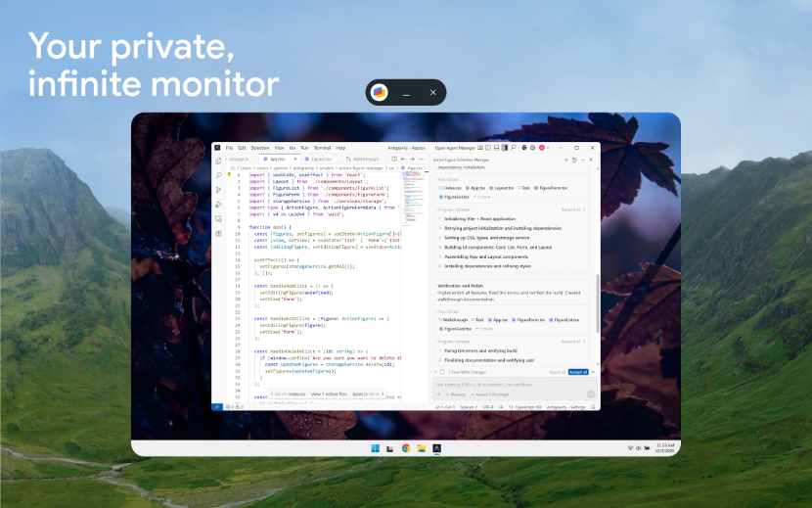Click the 'Accept all' button
812x508 pixels.
[578, 372]
